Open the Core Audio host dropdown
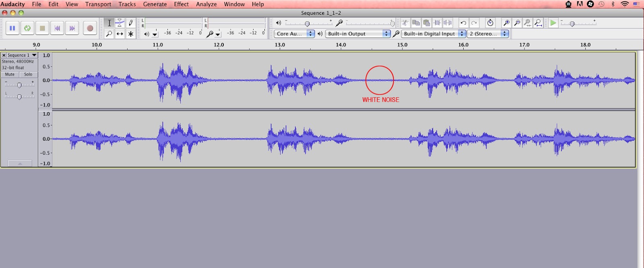 (295, 34)
